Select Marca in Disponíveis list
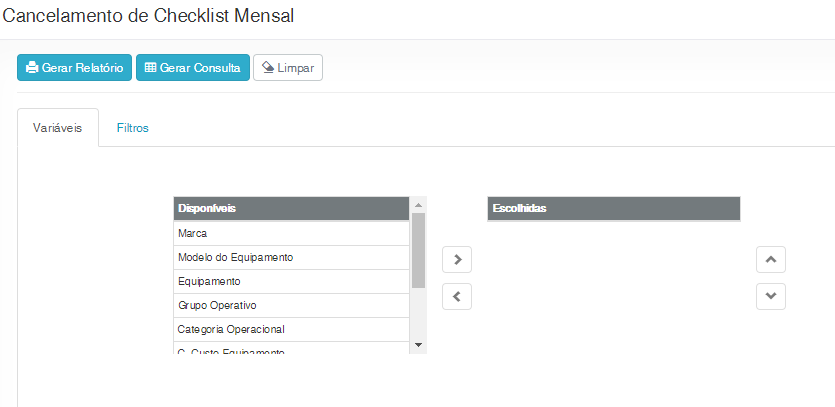This screenshot has height=407, width=835. [291, 233]
